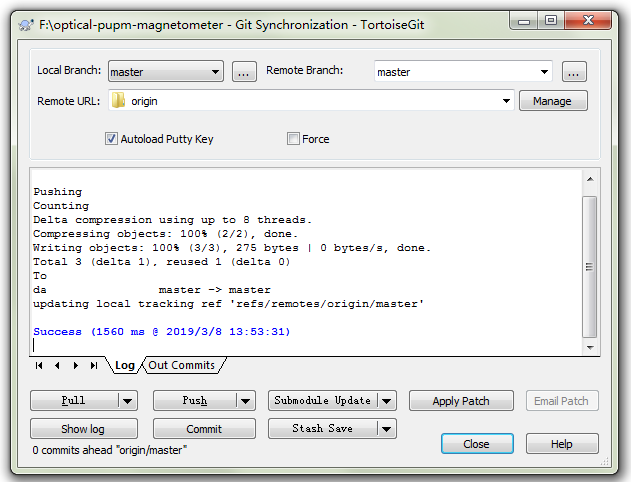Image resolution: width=631 pixels, height=482 pixels.
Task: Click the Push button
Action: tap(195, 401)
